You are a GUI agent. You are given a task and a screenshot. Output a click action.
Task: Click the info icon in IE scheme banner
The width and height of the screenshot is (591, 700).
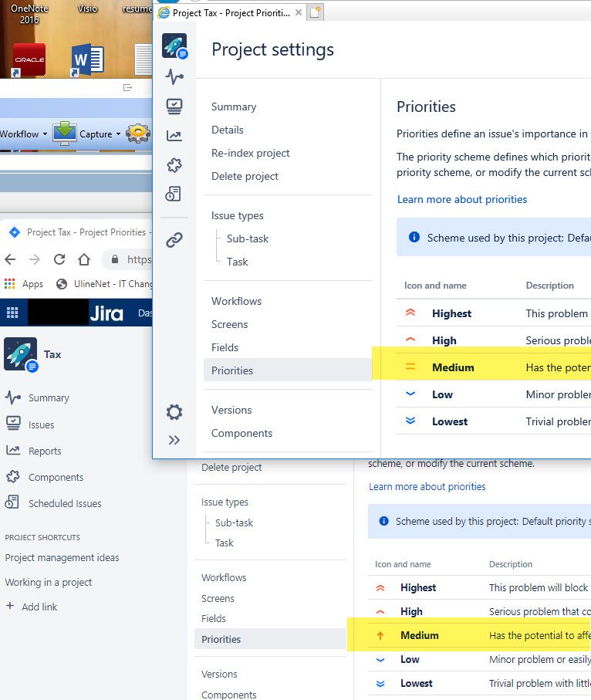(414, 237)
